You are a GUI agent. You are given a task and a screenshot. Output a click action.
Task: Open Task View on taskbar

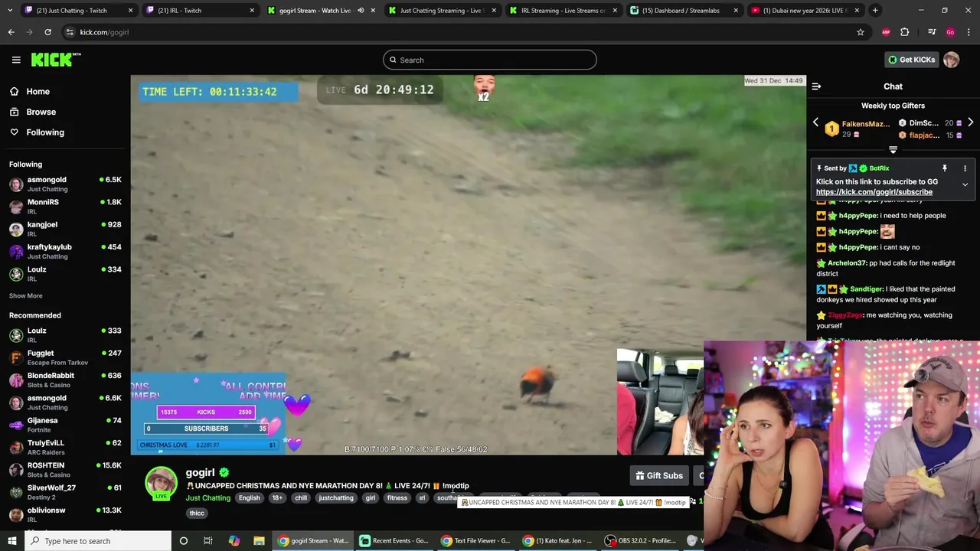[207, 541]
